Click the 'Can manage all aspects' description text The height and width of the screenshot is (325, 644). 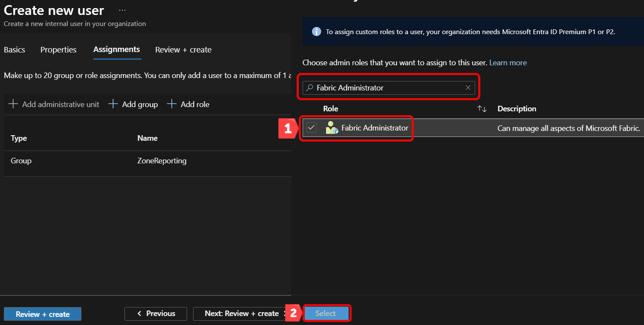(569, 128)
